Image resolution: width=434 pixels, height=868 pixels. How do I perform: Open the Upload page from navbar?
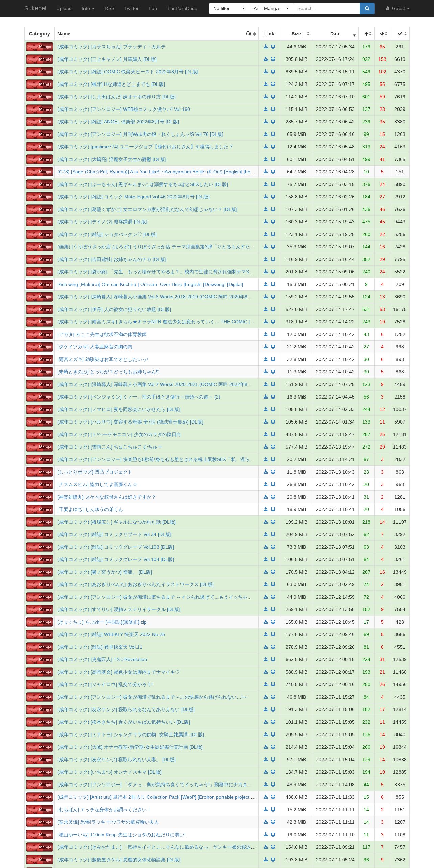pos(64,8)
